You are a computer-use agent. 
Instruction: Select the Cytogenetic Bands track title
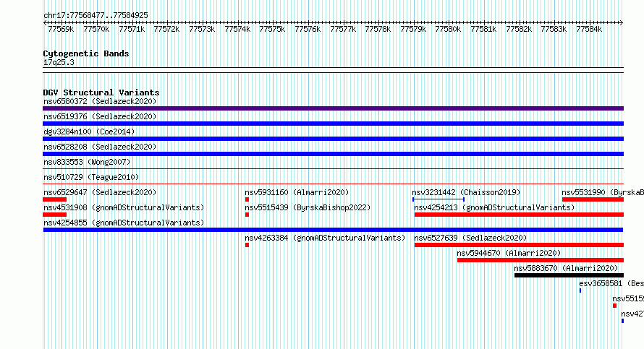(86, 53)
